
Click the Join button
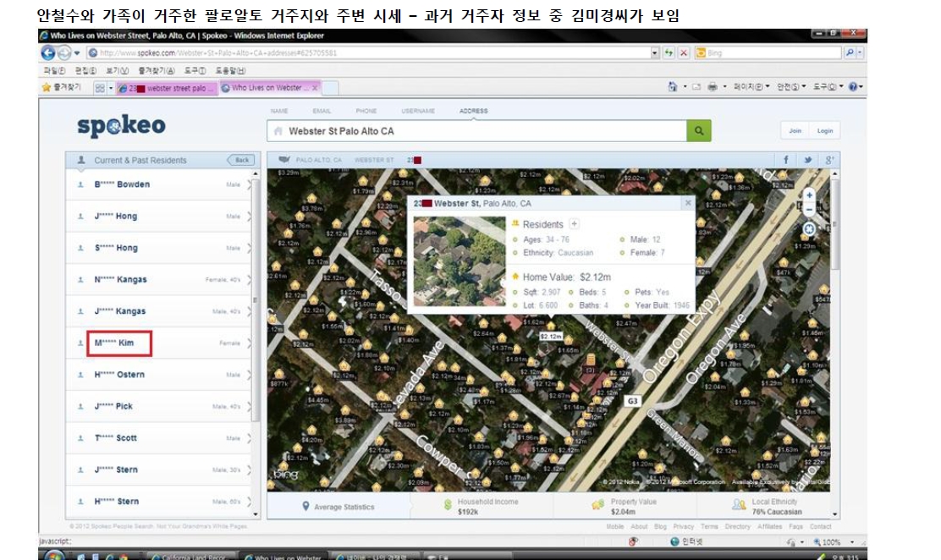(x=795, y=130)
